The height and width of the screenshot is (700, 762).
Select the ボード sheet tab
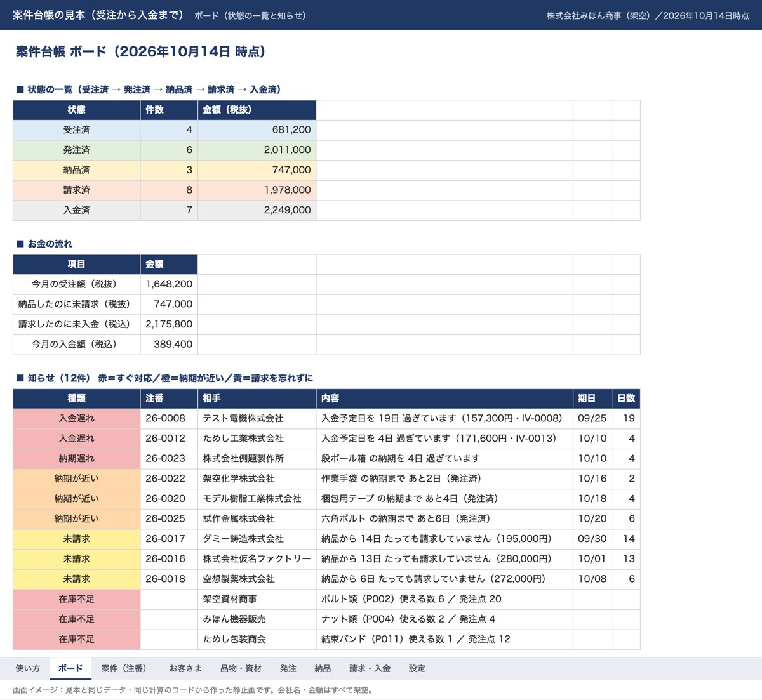[x=70, y=668]
